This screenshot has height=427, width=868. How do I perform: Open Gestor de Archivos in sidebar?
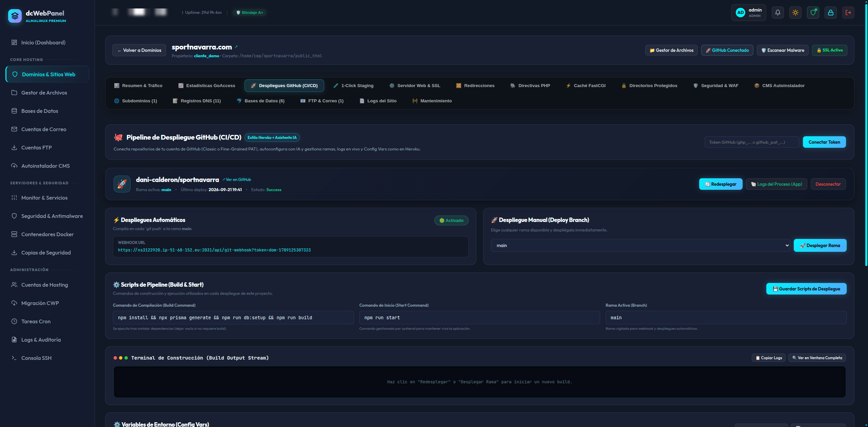(x=47, y=93)
